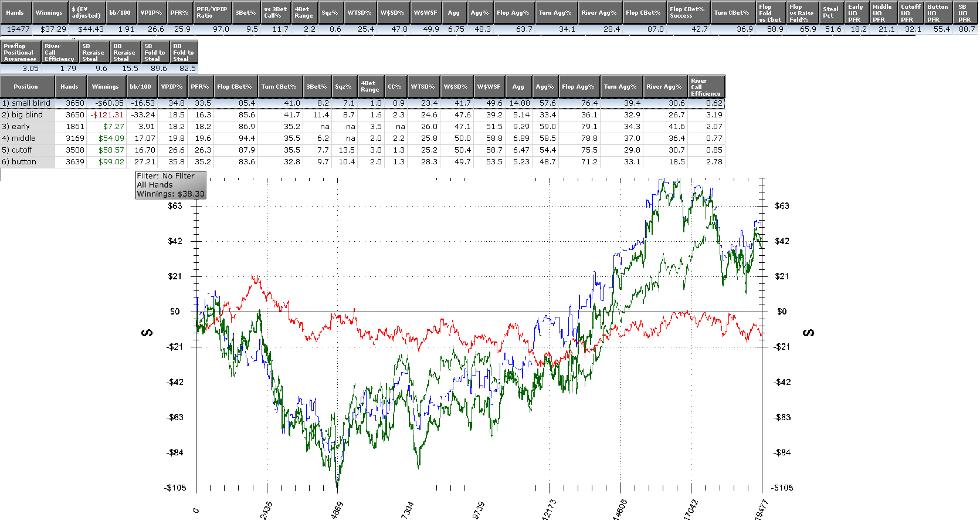Click the W$WSF header in position table
This screenshot has height=524, width=980.
[489, 86]
